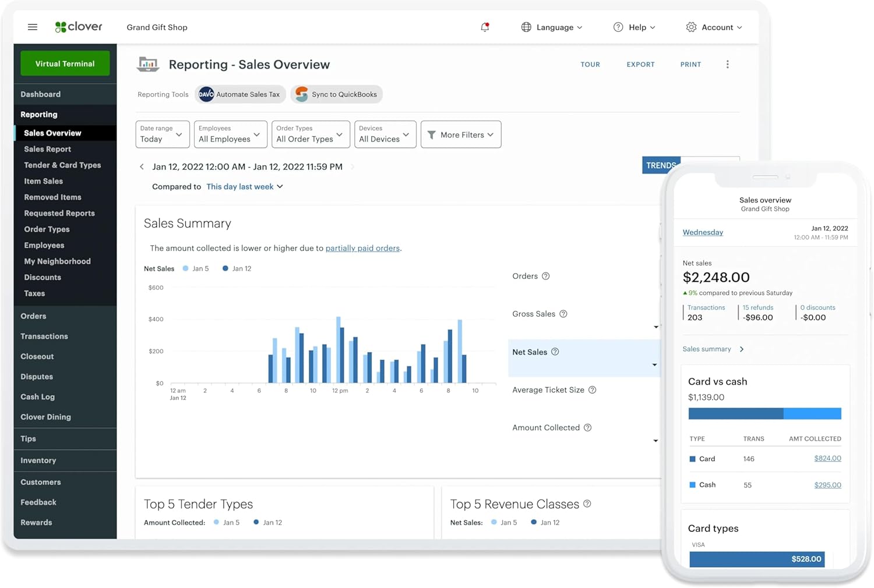Screen dimensions: 874x588
Task: Click the three-dot more options icon
Action: click(x=727, y=65)
